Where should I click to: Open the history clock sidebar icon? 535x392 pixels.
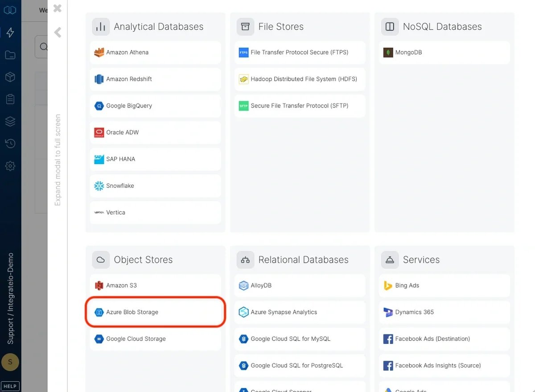[x=10, y=144]
